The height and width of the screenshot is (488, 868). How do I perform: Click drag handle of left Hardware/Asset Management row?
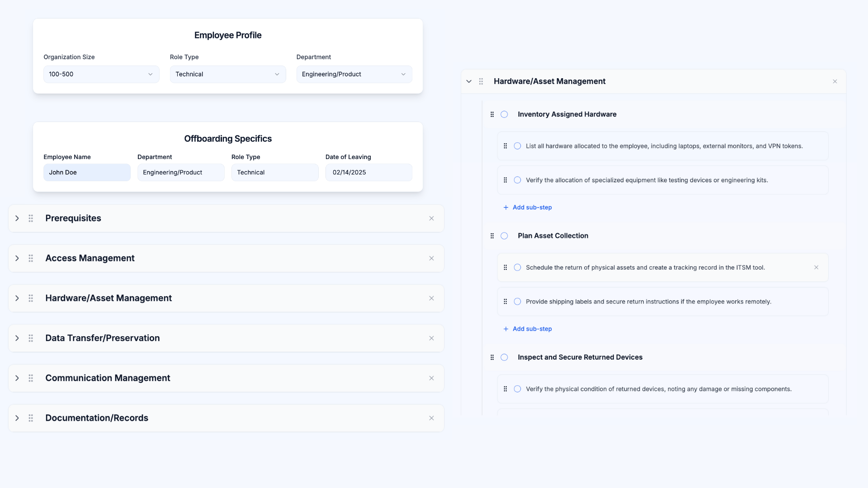pyautogui.click(x=31, y=298)
